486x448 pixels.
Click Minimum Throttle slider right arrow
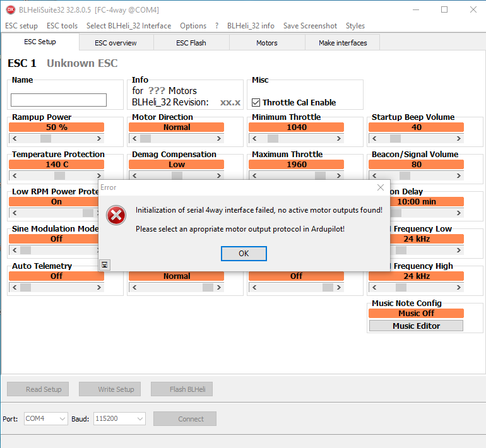(x=339, y=138)
